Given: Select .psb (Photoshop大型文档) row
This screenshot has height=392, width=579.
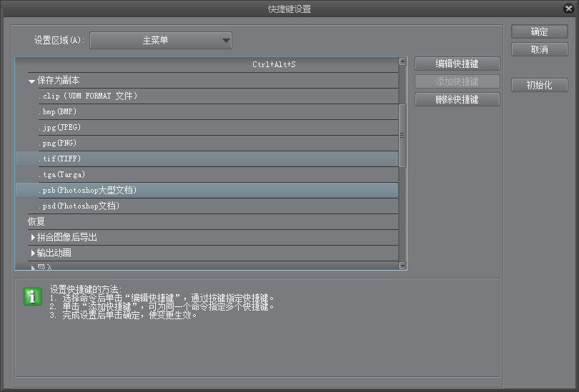Looking at the screenshot, I should (87, 190).
